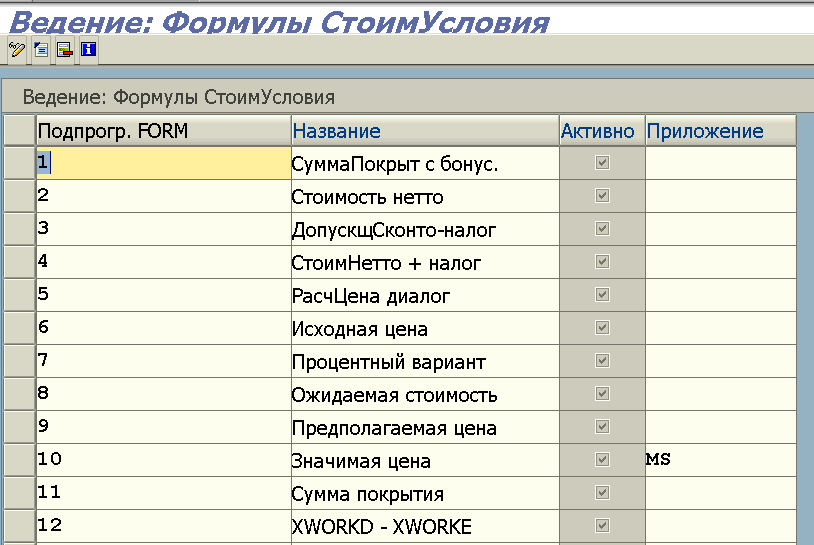Click the Подпрогр. FORM column header
The width and height of the screenshot is (814, 545).
pyautogui.click(x=164, y=131)
